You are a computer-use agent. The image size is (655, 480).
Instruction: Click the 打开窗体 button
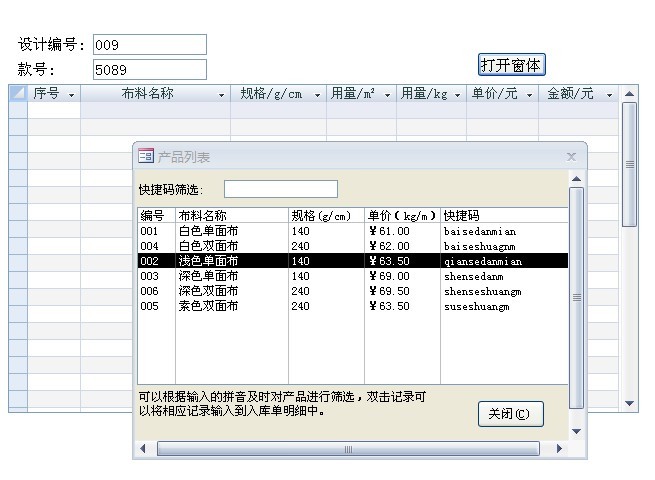click(512, 65)
